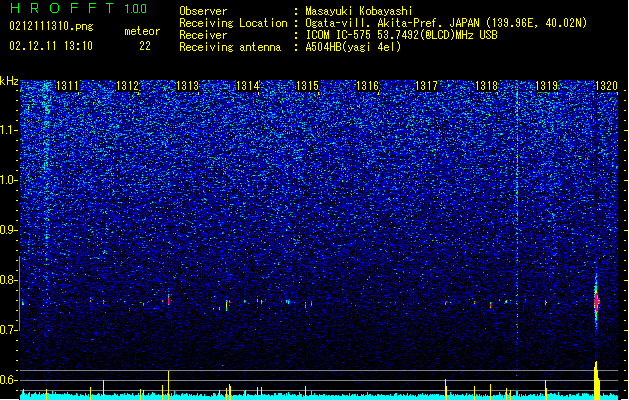Image resolution: width=629 pixels, height=400 pixels.
Task: Click the 1312 time marker
Action: tap(127, 86)
